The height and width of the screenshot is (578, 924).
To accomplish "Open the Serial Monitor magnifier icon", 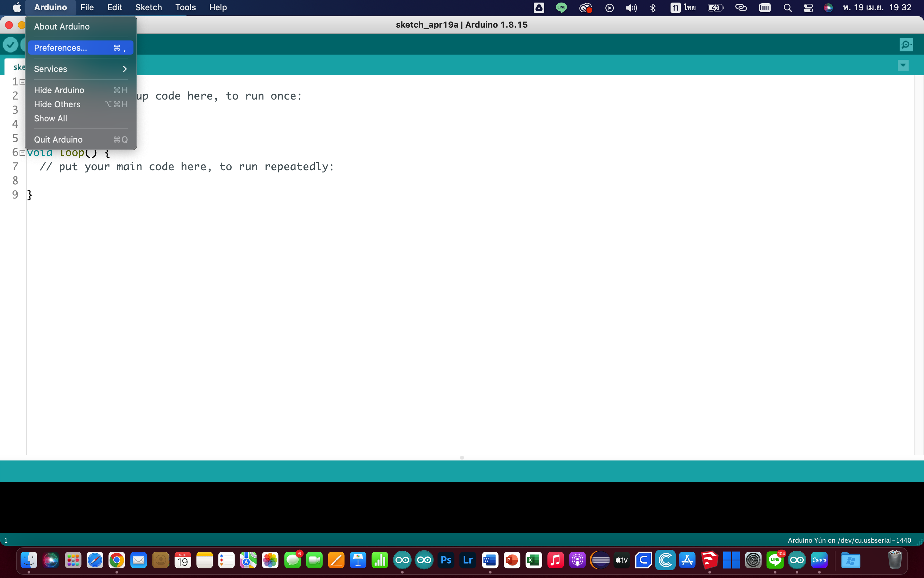I will (x=906, y=45).
